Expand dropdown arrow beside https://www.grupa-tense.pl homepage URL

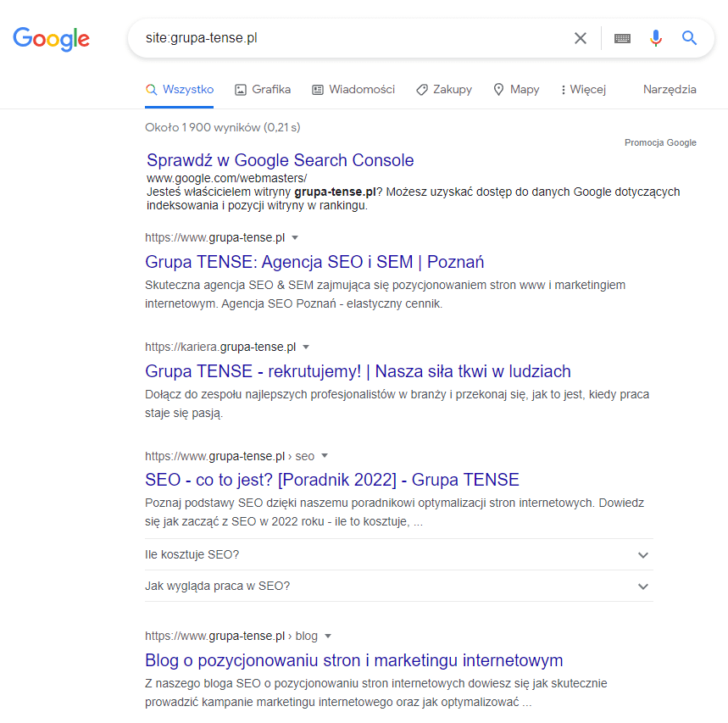point(295,237)
